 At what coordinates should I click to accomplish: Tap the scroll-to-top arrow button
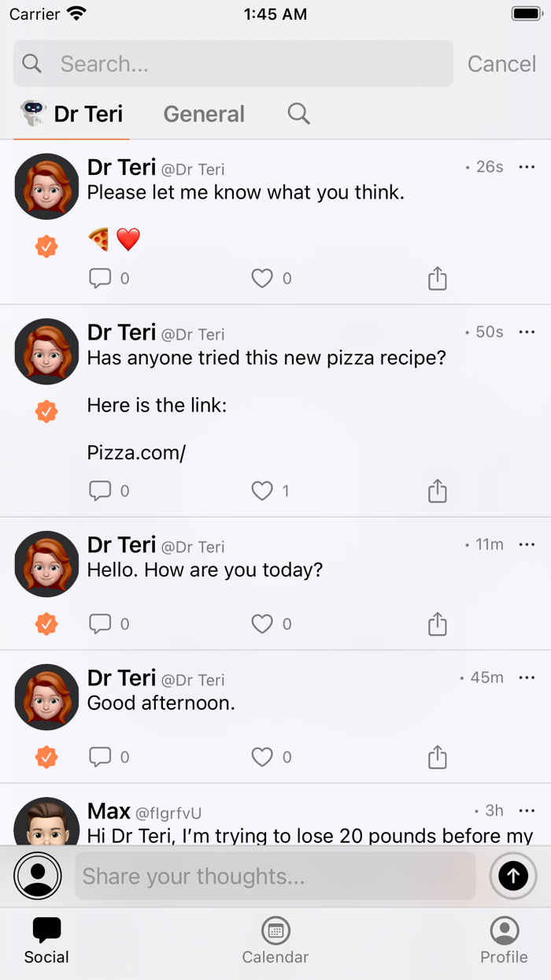pyautogui.click(x=513, y=876)
